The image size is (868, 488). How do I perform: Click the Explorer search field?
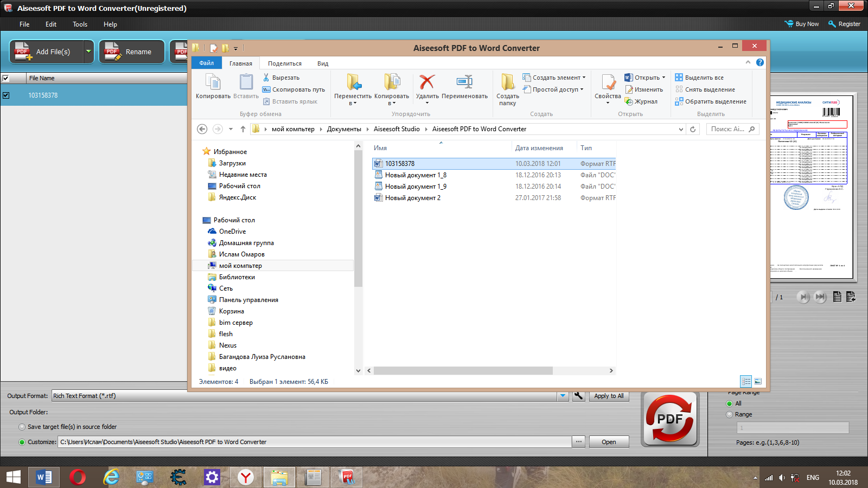coord(732,129)
